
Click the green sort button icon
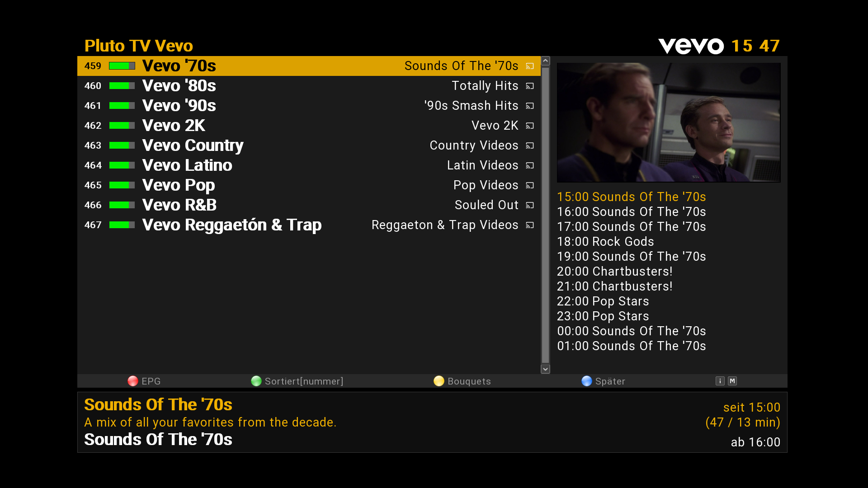[256, 381]
